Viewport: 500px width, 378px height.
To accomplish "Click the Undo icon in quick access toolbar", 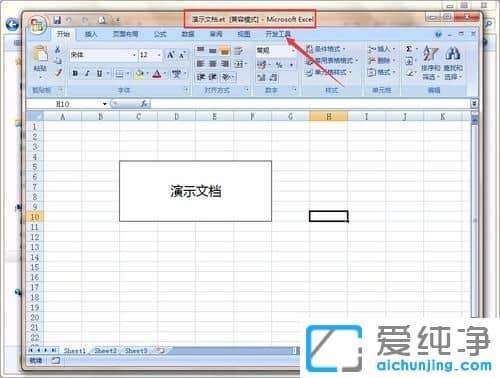I will tap(69, 20).
